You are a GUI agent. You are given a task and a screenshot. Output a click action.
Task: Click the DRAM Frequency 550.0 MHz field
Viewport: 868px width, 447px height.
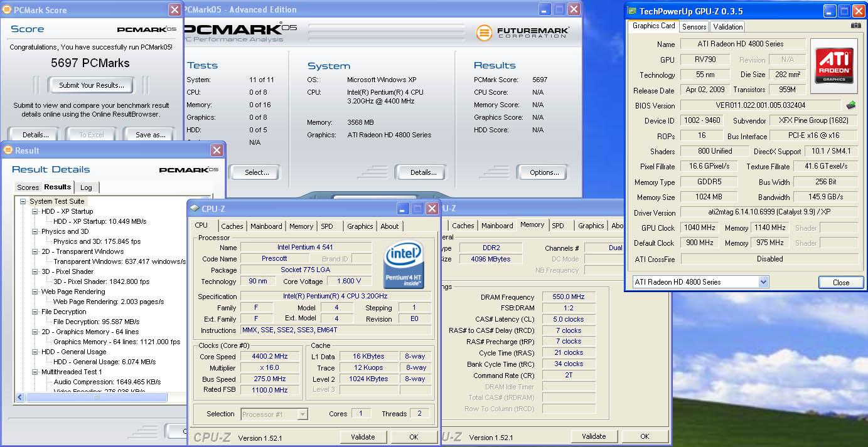[x=569, y=297]
